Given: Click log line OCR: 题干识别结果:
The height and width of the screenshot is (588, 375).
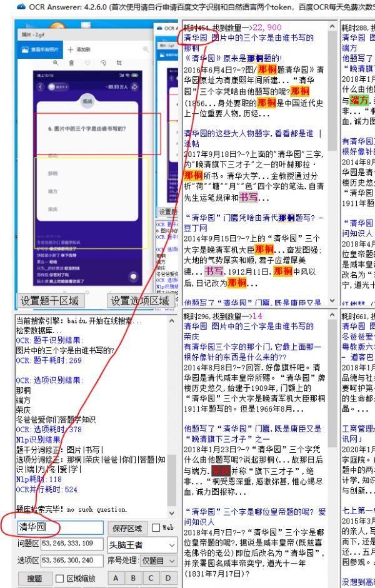Looking at the screenshot, I should (49, 340).
